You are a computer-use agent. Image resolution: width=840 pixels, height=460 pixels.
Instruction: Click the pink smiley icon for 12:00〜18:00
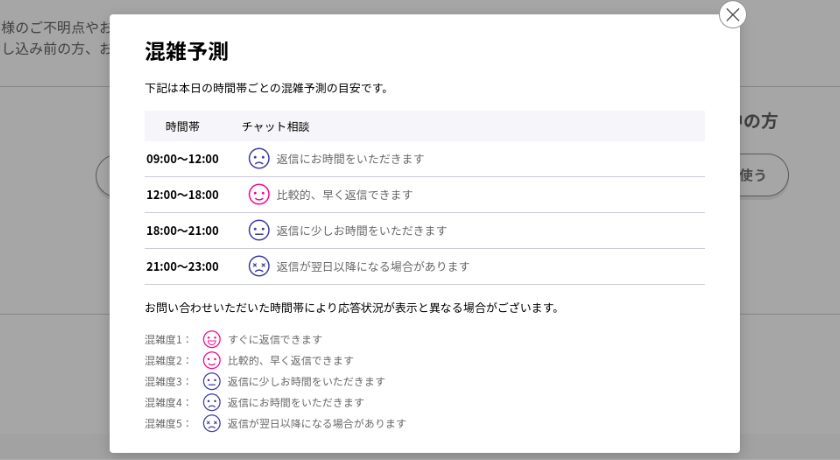coord(259,194)
